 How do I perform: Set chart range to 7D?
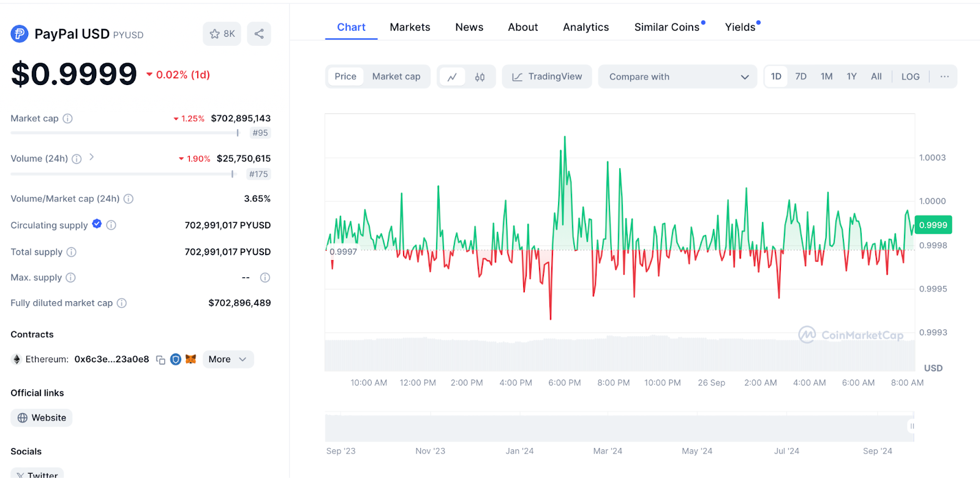coord(801,77)
